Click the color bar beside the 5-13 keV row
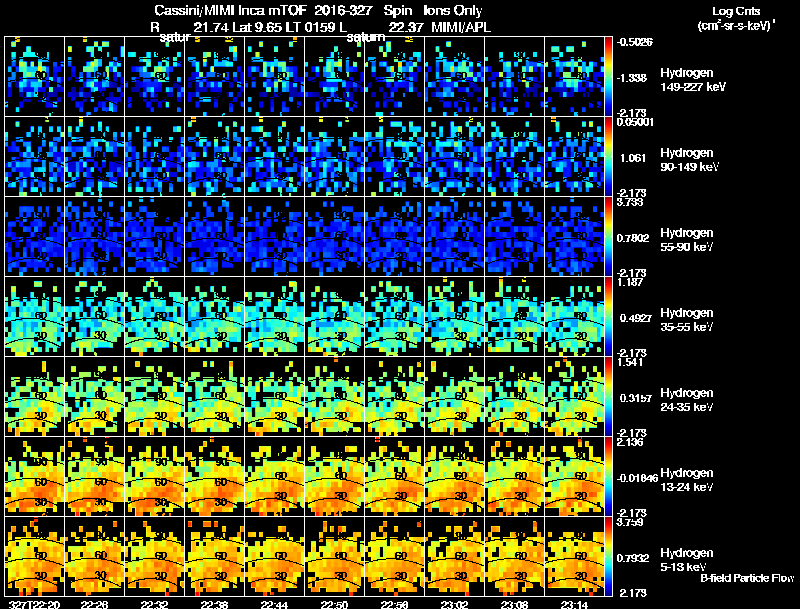Screen dimensions: 800x609 point(608,557)
